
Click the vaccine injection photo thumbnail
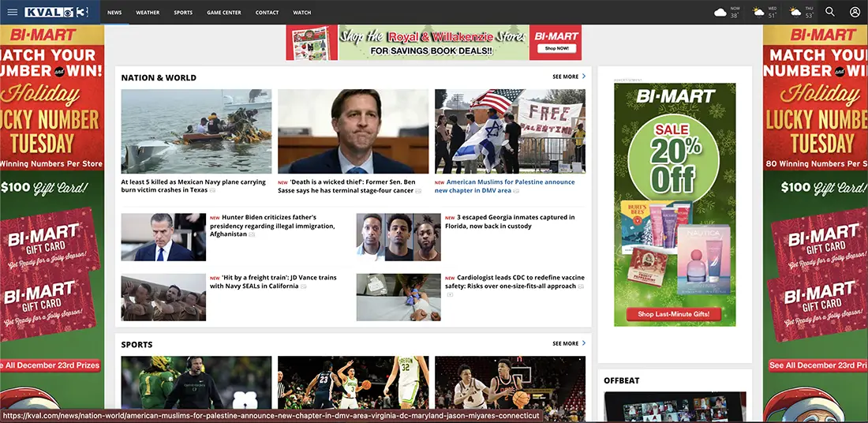(x=398, y=298)
